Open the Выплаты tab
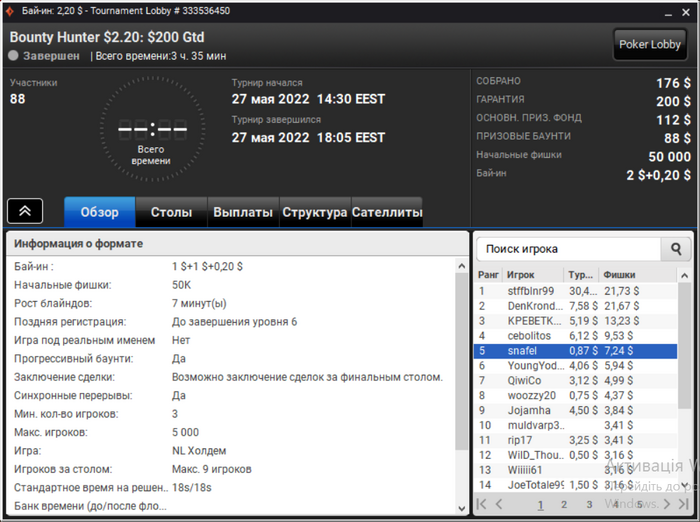This screenshot has height=522, width=700. click(243, 212)
